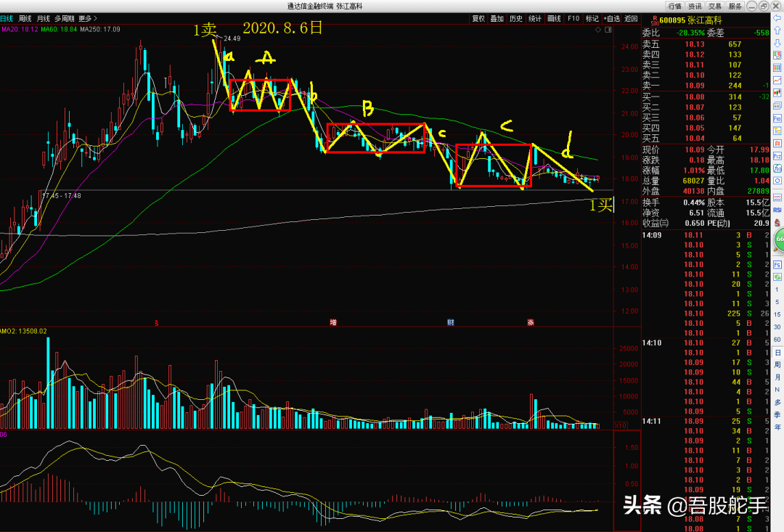This screenshot has width=784, height=532.
Task: Switch to the 多周期 multi-period tab
Action: pyautogui.click(x=65, y=18)
